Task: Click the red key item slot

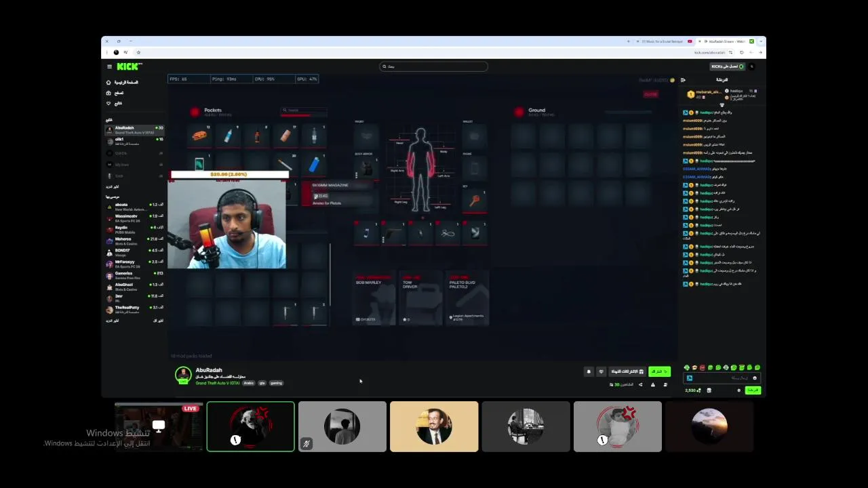Action: tap(475, 200)
